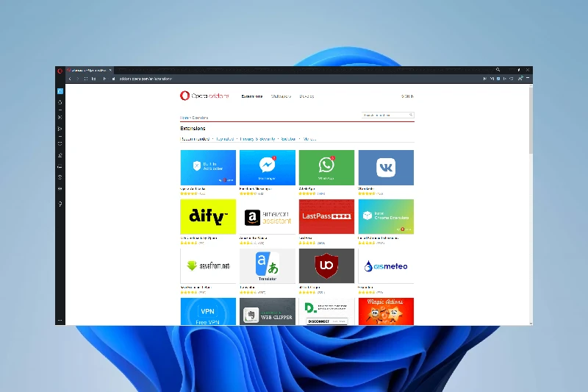588x392 pixels.
Task: Click the Extensions page heading
Action: (193, 128)
